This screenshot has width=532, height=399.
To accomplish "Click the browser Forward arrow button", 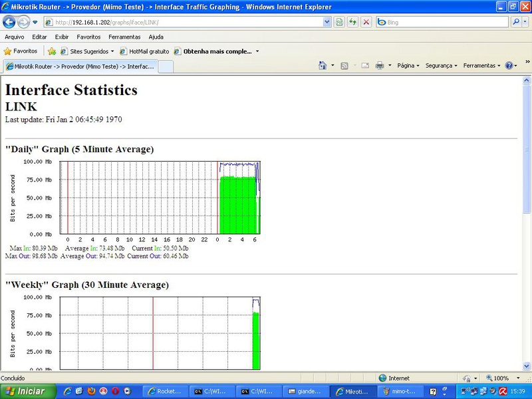I will coord(23,23).
